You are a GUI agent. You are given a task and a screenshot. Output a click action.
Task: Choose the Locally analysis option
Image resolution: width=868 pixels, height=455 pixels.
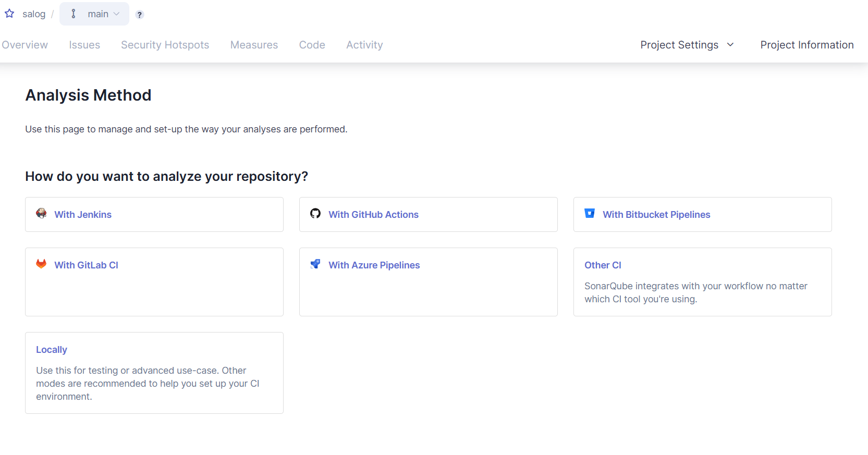[154, 373]
